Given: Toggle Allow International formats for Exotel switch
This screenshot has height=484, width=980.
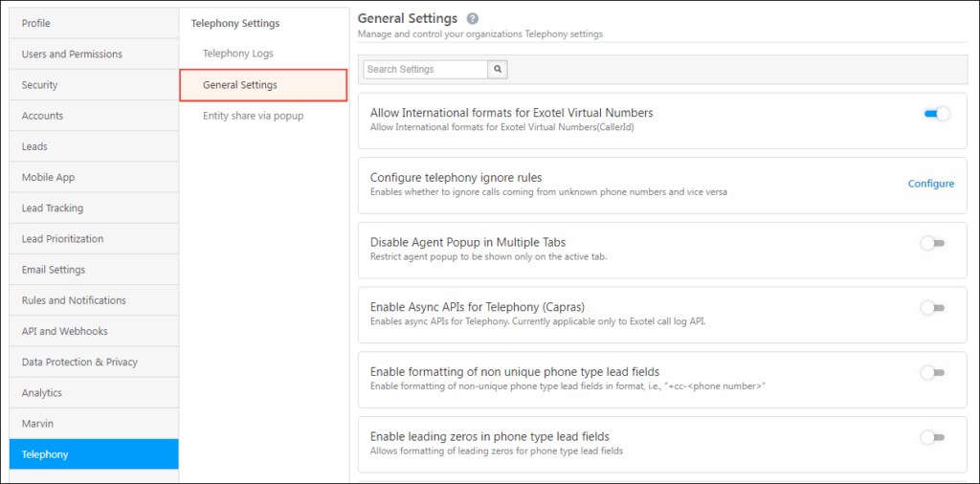Looking at the screenshot, I should 935,114.
